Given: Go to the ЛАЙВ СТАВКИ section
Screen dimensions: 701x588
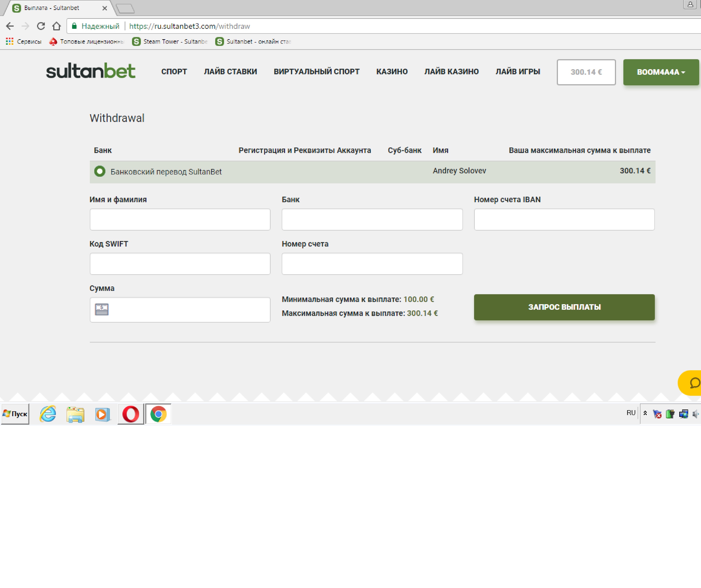Looking at the screenshot, I should 230,72.
